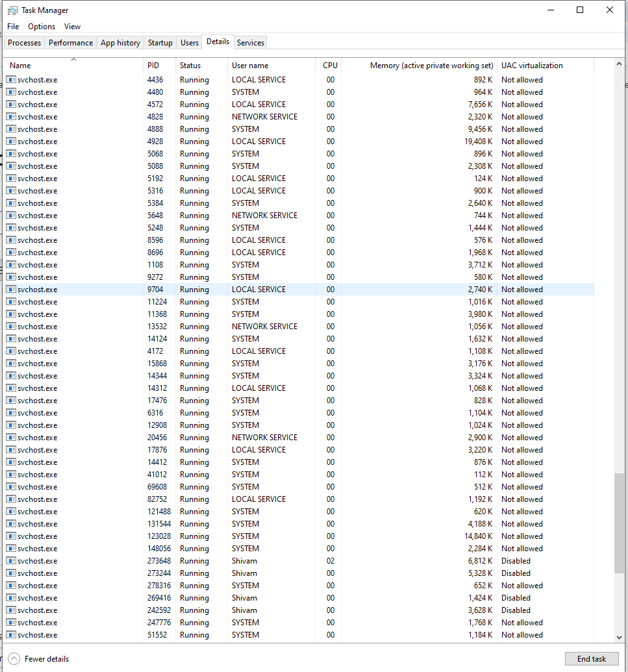Sort by UAC virtualization column header

tap(546, 66)
